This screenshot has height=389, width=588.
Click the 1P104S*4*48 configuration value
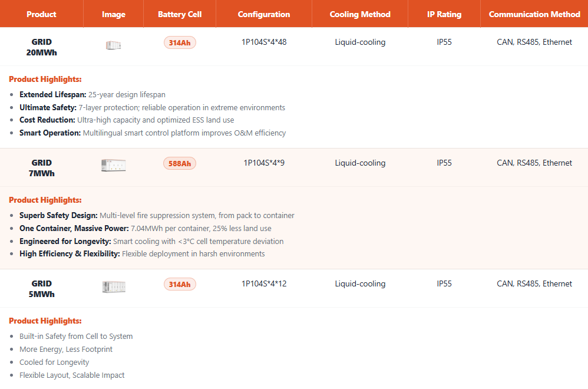[264, 42]
